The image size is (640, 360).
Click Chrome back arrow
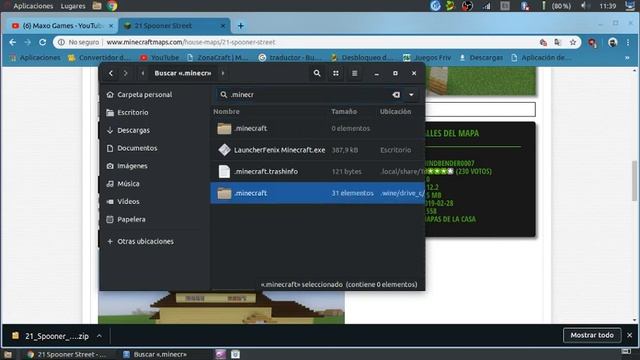click(13, 42)
